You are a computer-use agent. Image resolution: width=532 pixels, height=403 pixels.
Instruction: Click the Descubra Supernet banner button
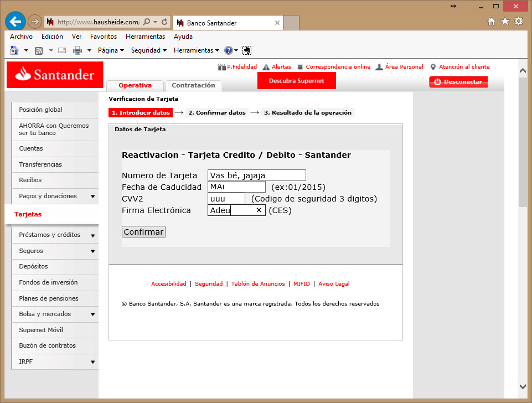[297, 81]
